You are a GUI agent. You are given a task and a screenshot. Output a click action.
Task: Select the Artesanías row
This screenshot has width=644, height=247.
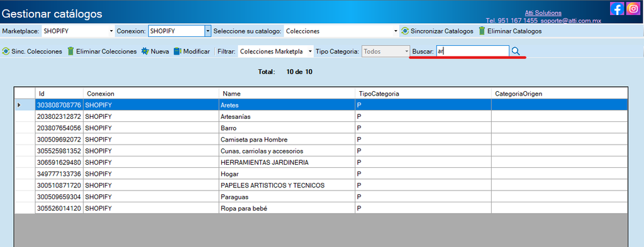[321, 116]
